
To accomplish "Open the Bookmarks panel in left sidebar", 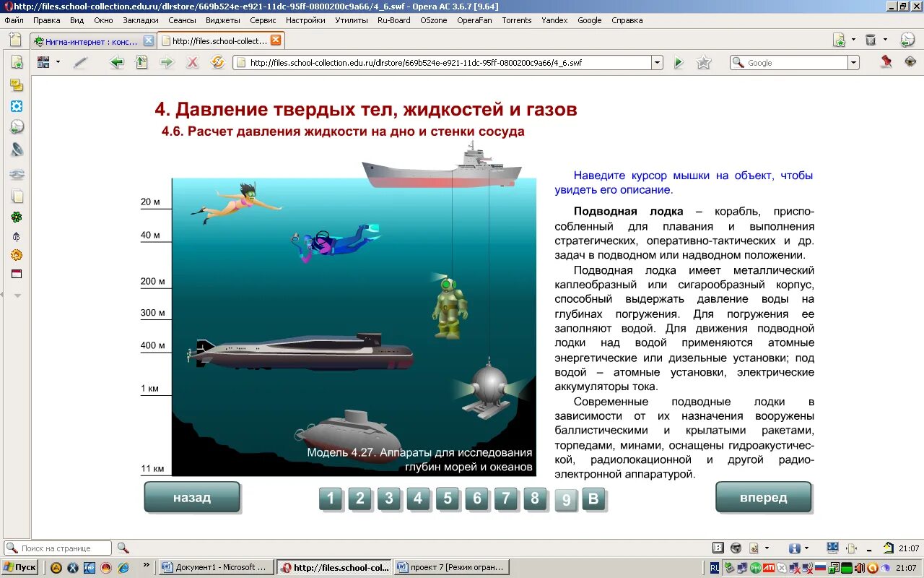I will click(17, 63).
